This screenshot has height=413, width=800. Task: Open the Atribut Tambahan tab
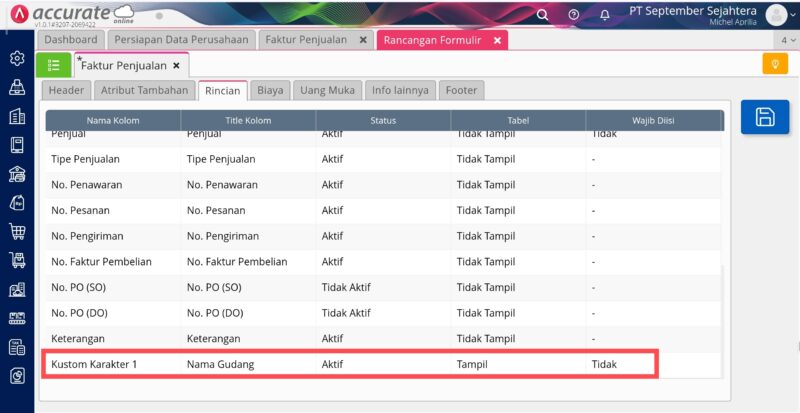coord(144,90)
